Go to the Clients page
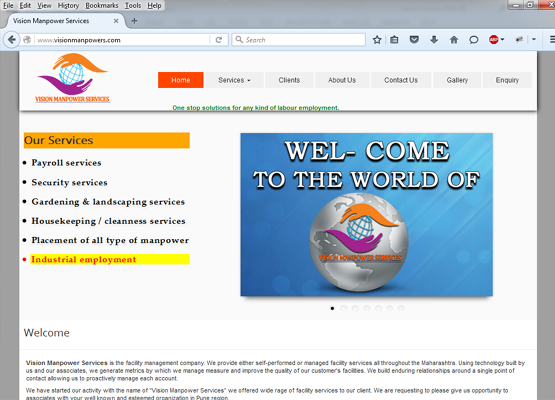Image resolution: width=555 pixels, height=400 pixels. [289, 80]
